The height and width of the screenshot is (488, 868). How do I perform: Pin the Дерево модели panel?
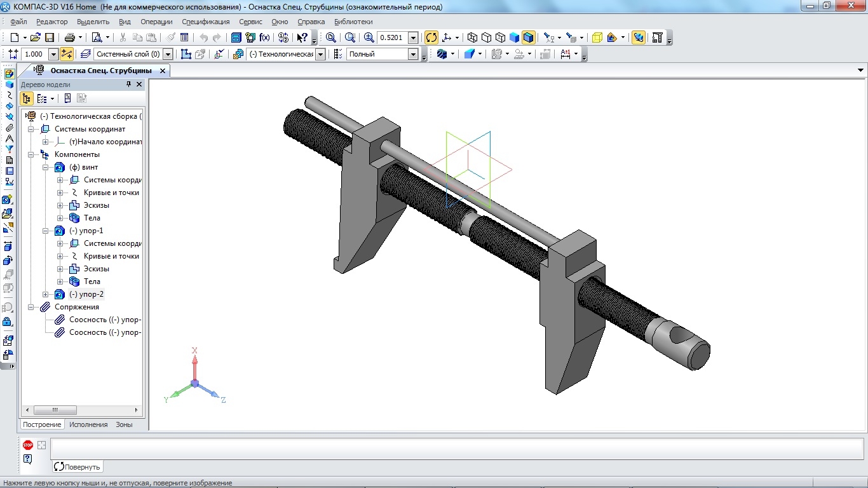(x=128, y=85)
